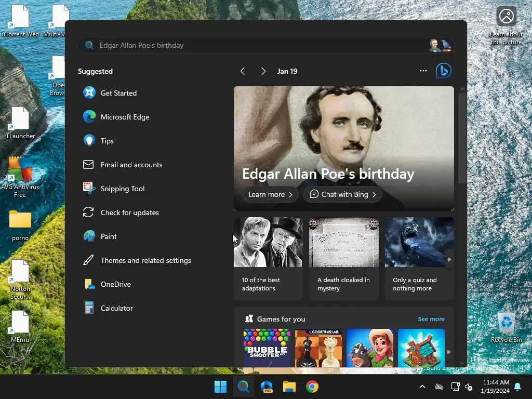The image size is (532, 399).
Task: Open the notifications bell in system tray
Action: coord(518,387)
